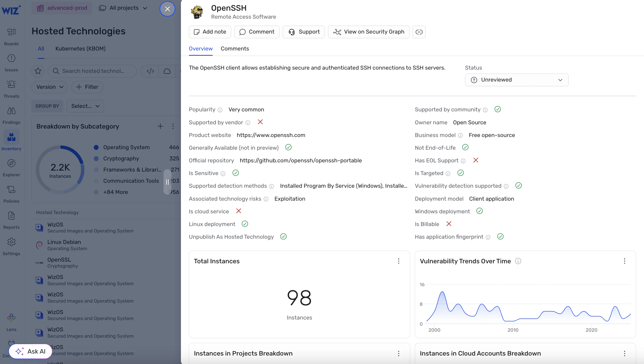Open Vulnerability Trends info icon
Screen dimensions: 644x364
click(x=518, y=261)
